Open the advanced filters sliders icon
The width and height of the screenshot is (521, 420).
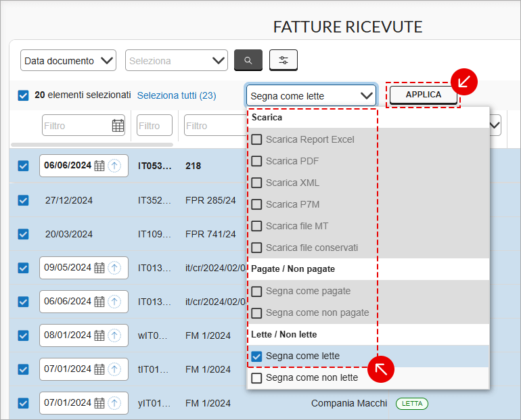[x=283, y=61]
